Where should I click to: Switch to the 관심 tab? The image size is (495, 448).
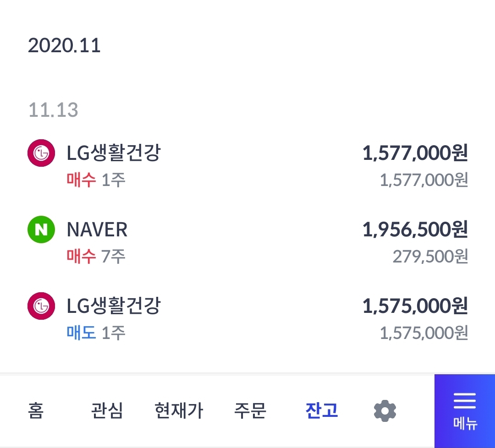(x=107, y=411)
